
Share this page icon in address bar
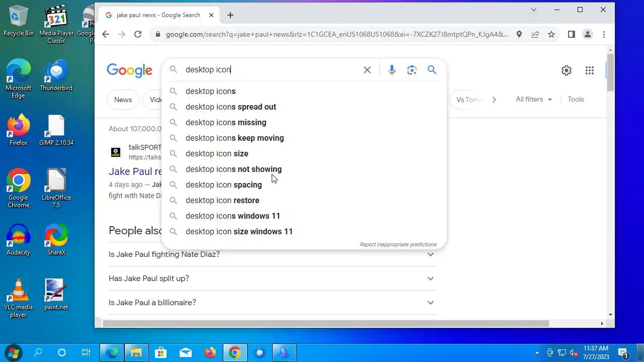click(x=535, y=34)
